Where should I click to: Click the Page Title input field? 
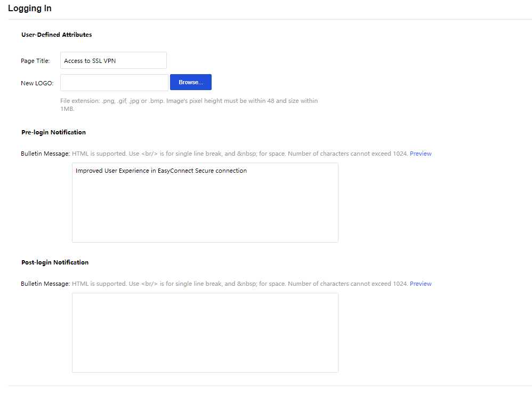tap(113, 61)
